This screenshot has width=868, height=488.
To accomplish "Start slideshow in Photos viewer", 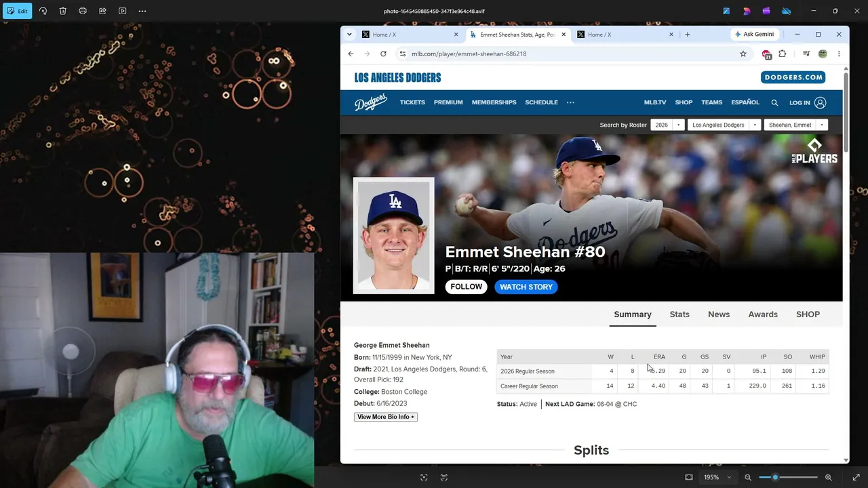I will 122,11.
